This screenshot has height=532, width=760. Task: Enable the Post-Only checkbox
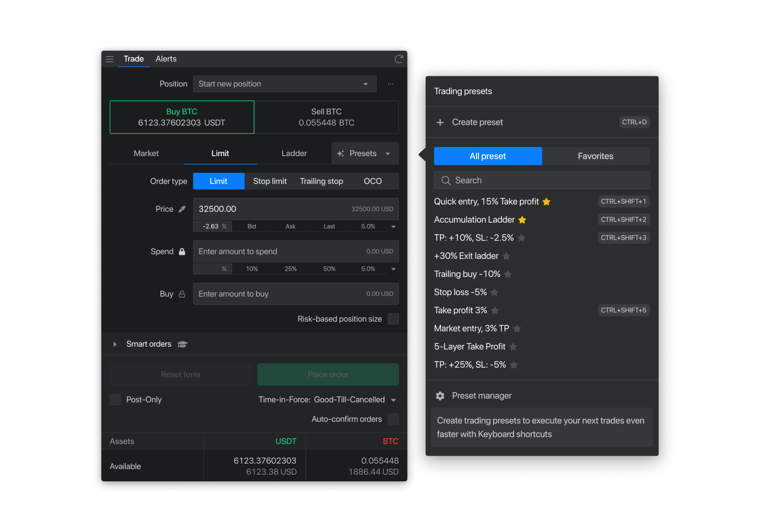coord(115,400)
